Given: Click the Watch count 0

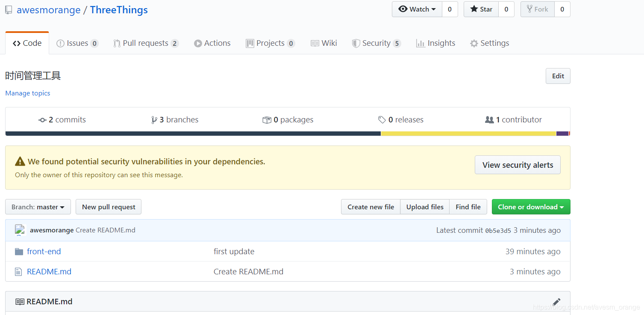Looking at the screenshot, I should (450, 9).
